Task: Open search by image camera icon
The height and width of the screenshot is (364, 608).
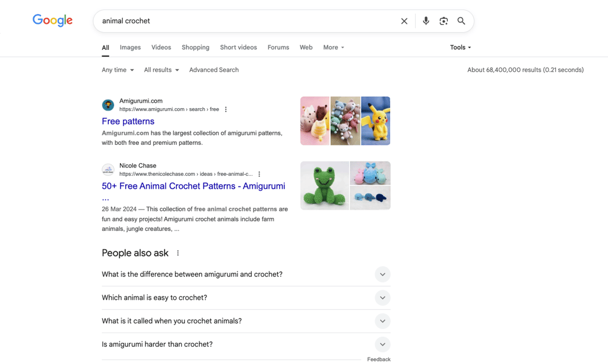Action: click(444, 21)
